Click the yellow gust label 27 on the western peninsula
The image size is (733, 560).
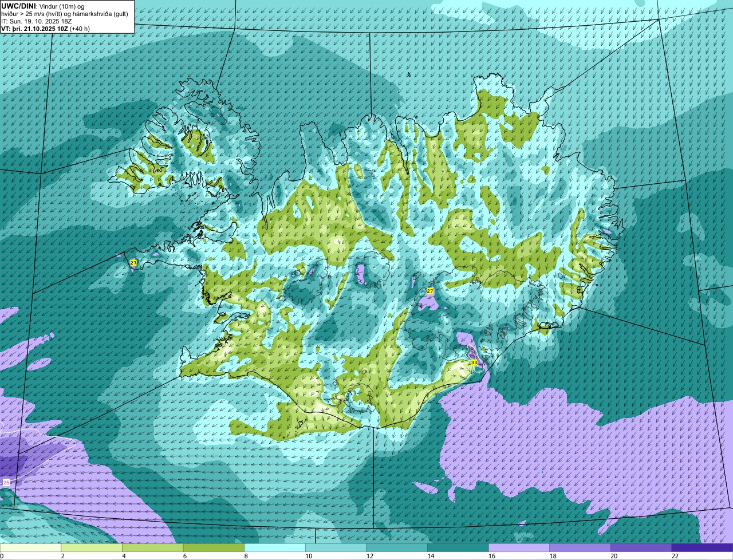[133, 262]
